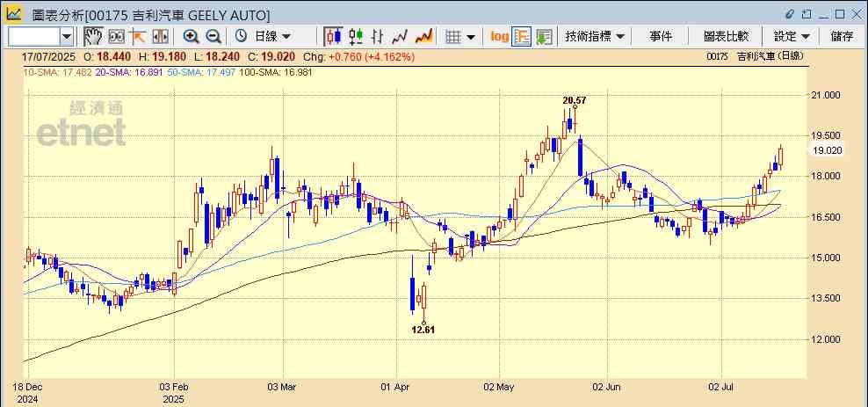
Task: Open the 日線 period dropdown
Action: tap(272, 37)
